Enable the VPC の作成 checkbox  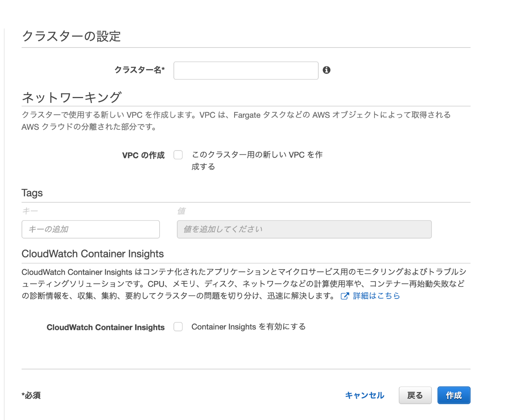[x=178, y=155]
